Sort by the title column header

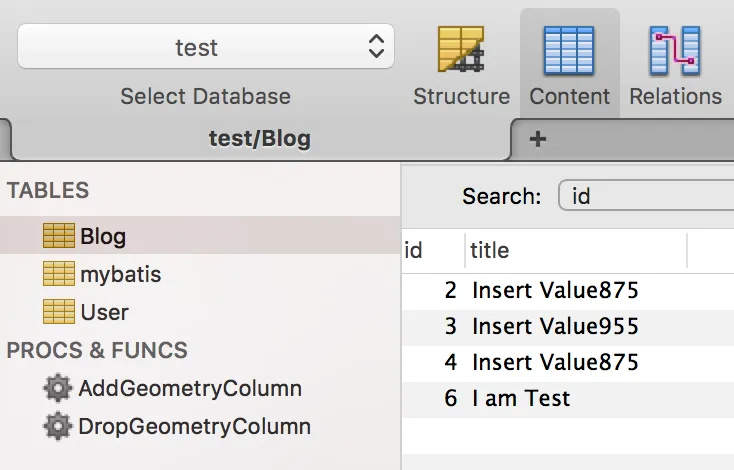(575, 250)
